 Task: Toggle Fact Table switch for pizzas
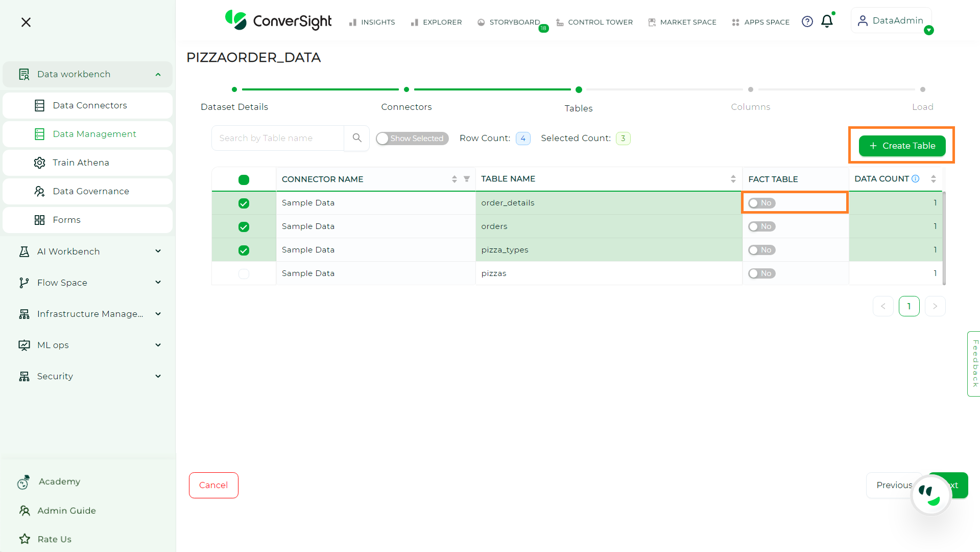761,273
